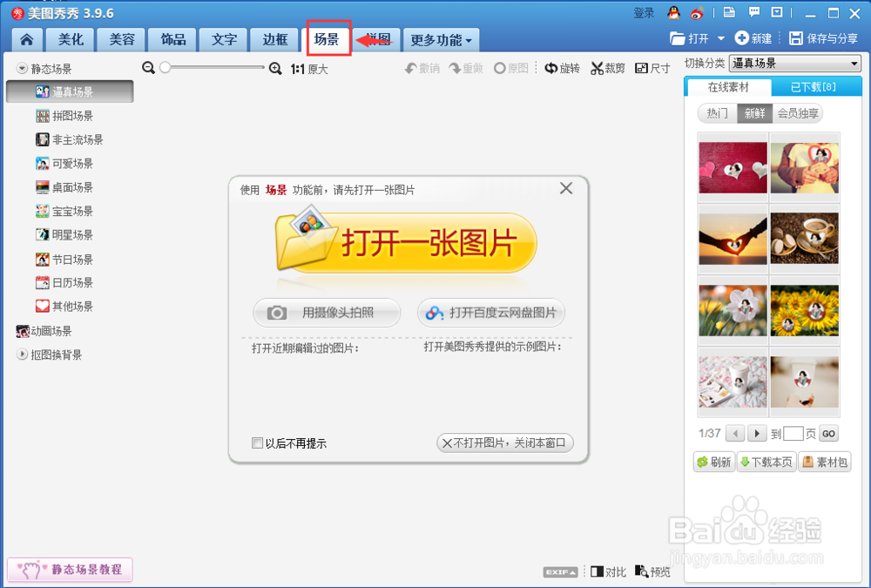
Task: Expand the 更多功能 dropdown menu
Action: coord(441,40)
